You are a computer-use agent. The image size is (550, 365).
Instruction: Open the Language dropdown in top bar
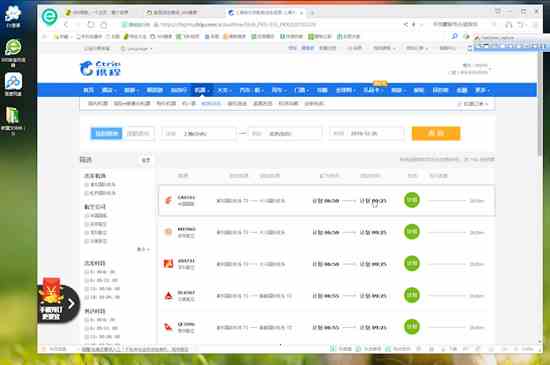(136, 49)
